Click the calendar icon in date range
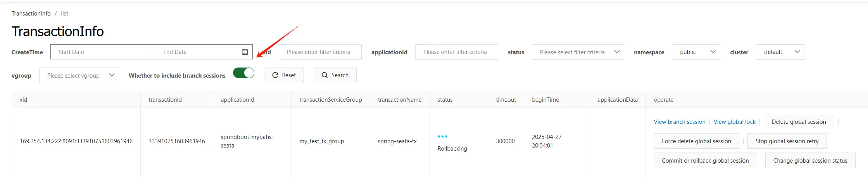Image resolution: width=868 pixels, height=177 pixels. 245,52
